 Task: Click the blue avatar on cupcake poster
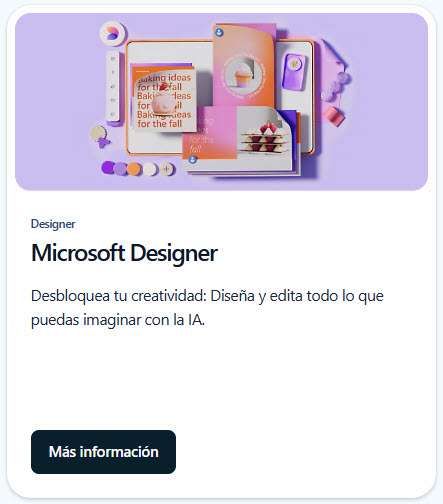click(x=219, y=33)
